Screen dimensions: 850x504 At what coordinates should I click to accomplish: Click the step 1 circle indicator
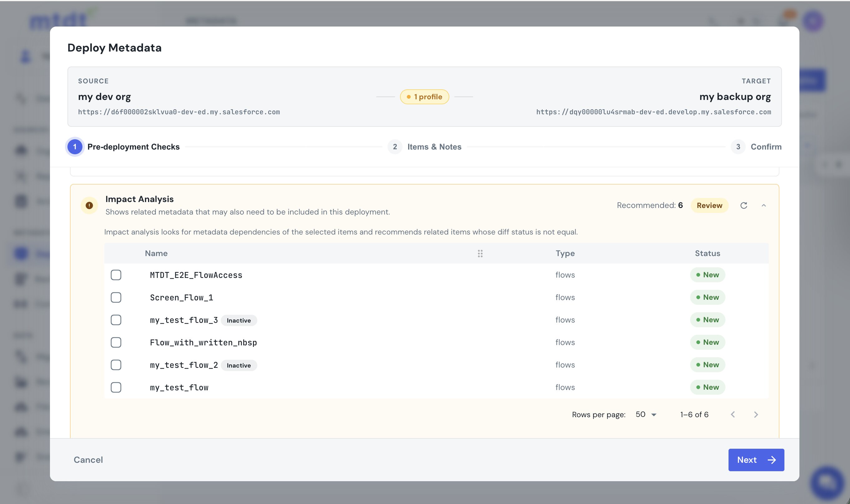click(75, 147)
